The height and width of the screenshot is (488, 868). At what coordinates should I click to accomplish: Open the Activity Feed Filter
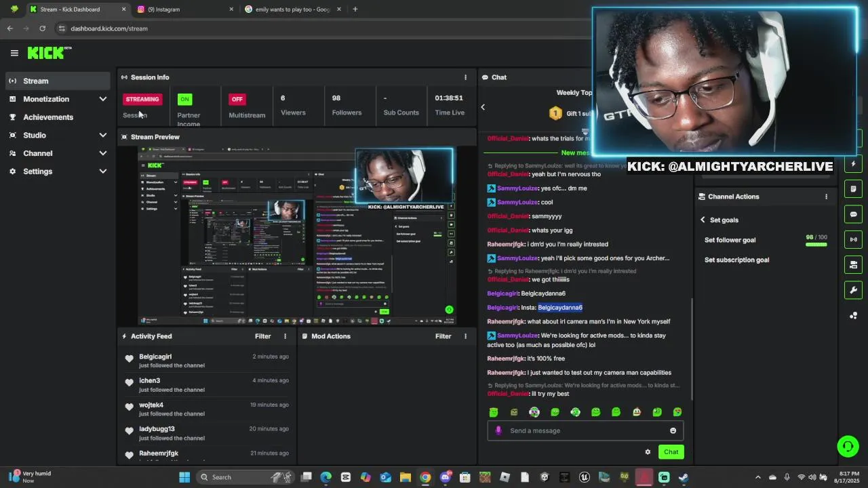[262, 336]
